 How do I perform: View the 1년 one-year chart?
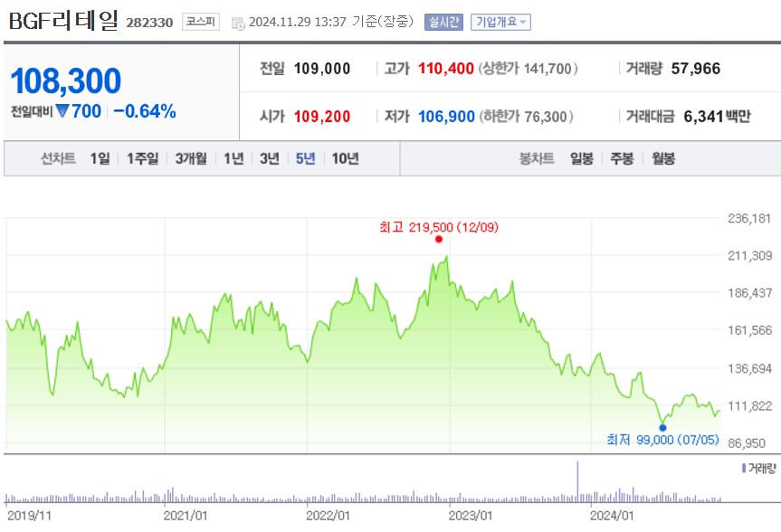pyautogui.click(x=233, y=157)
